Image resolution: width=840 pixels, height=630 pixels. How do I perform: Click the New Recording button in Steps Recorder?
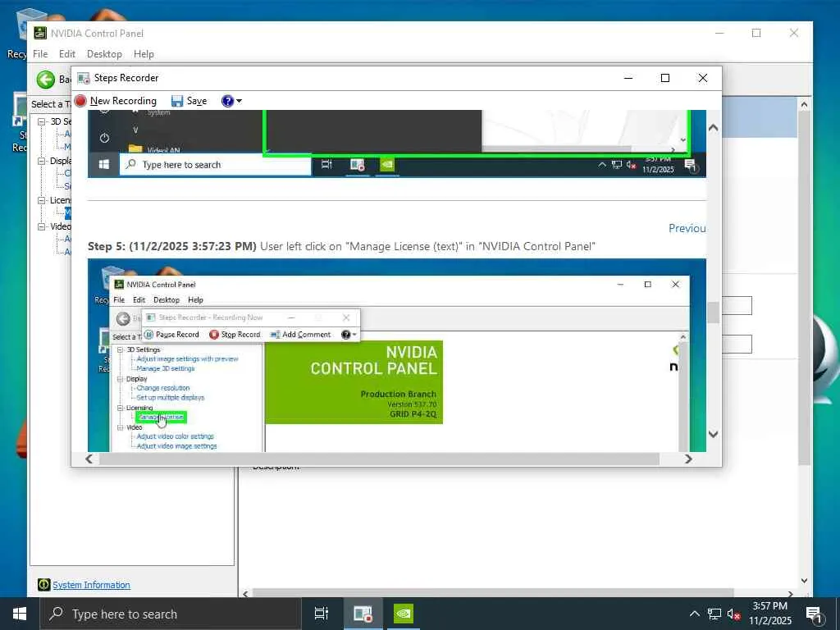[116, 101]
